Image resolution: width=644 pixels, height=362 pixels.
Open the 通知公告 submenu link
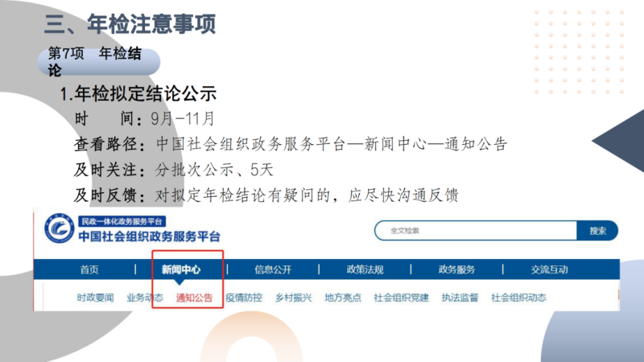194,298
